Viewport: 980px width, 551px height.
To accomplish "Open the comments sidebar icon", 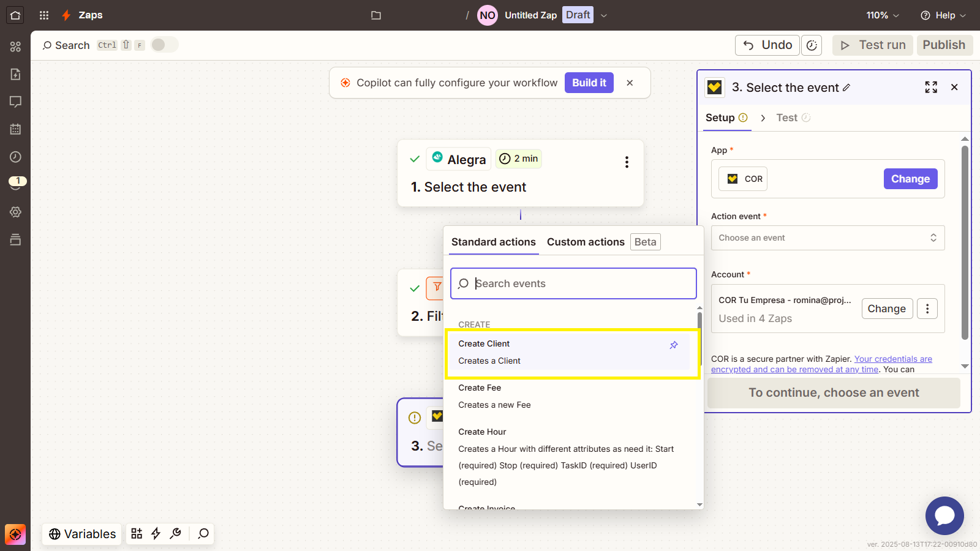I will 15,102.
